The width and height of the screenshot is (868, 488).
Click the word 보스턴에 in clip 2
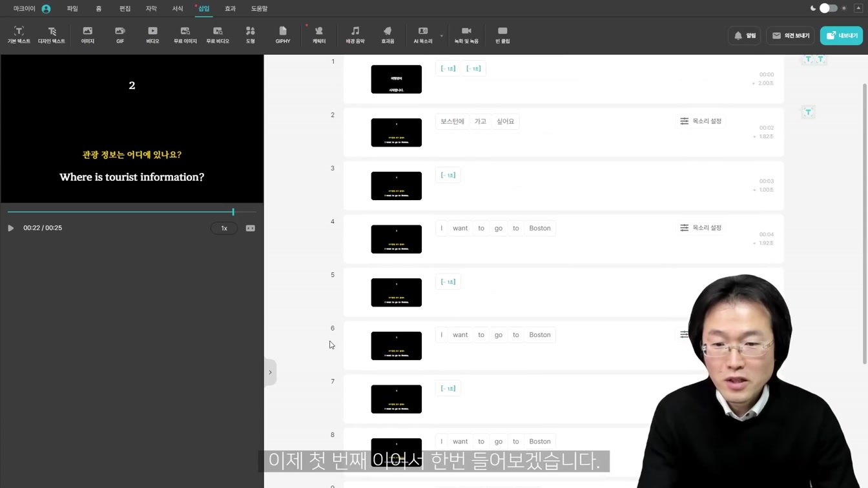pos(453,121)
